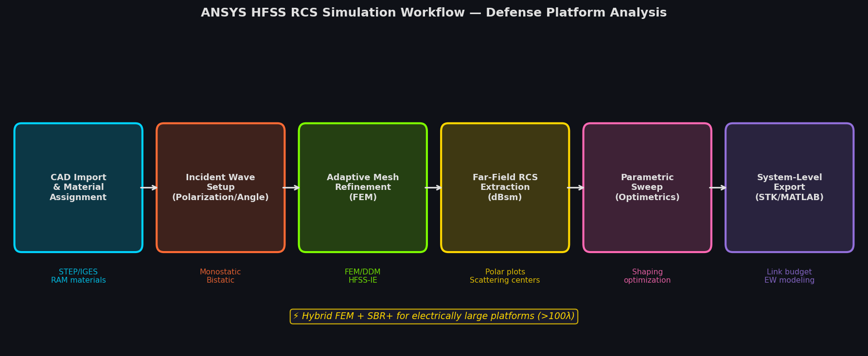Image resolution: width=868 pixels, height=356 pixels.
Task: Click the Shaping optimization caption
Action: coord(647,276)
